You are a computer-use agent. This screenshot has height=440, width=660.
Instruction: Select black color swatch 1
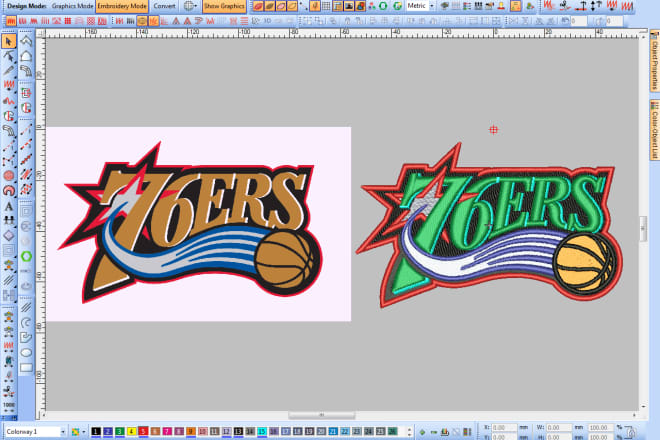[96, 432]
